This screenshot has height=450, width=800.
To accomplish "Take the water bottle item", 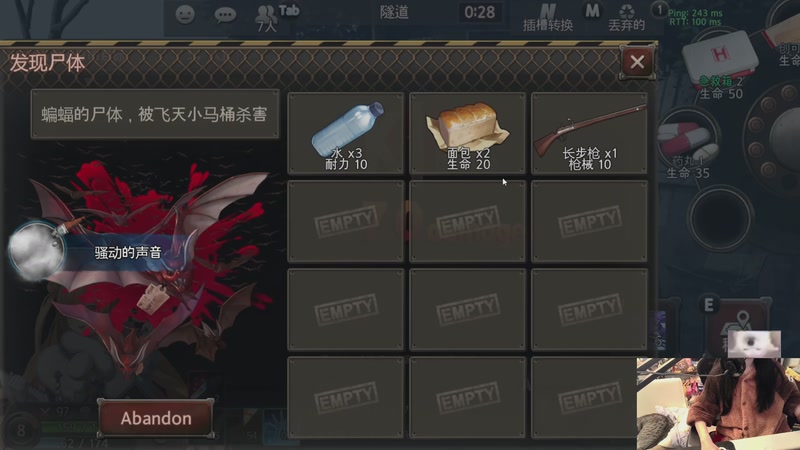I will (x=346, y=134).
